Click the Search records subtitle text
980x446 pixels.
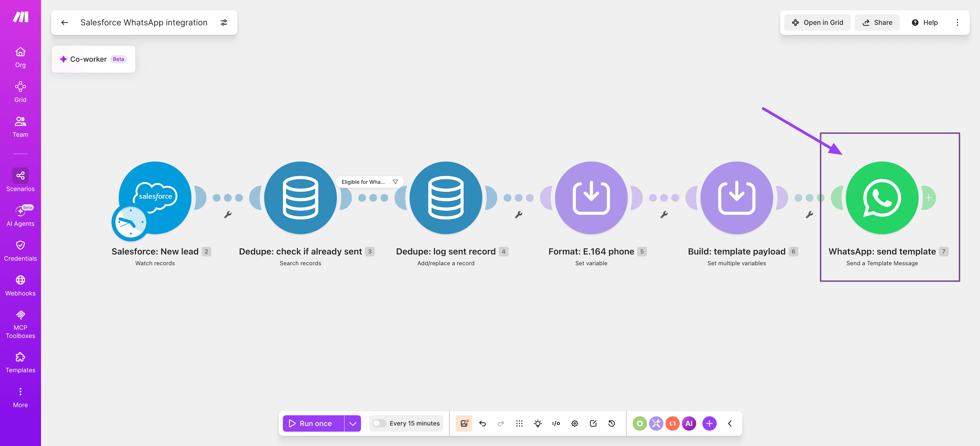pos(301,263)
